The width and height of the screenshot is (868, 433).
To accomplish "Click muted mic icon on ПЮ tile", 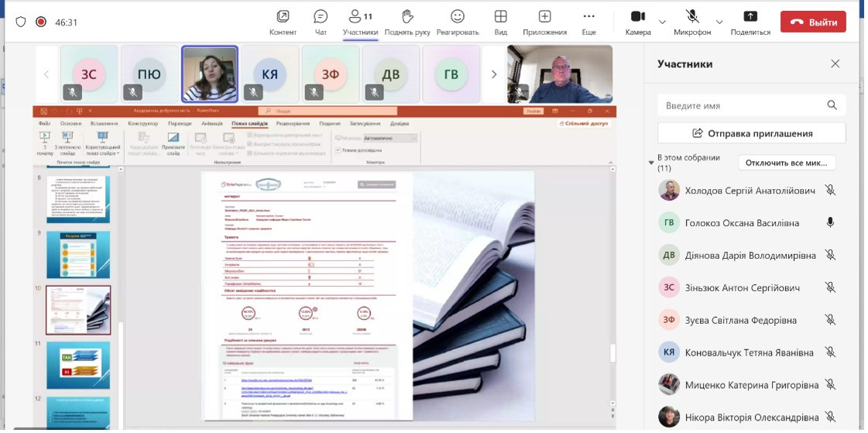I will (133, 92).
